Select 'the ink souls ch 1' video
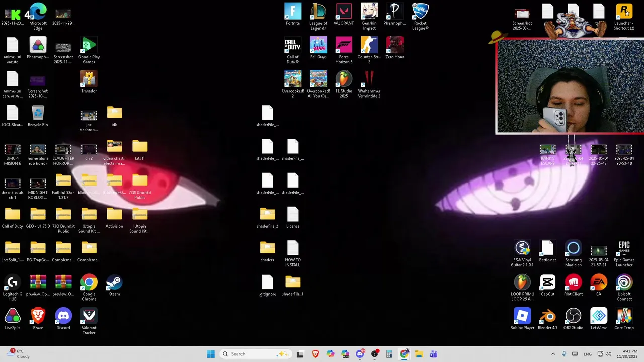The height and width of the screenshot is (362, 644). click(13, 187)
